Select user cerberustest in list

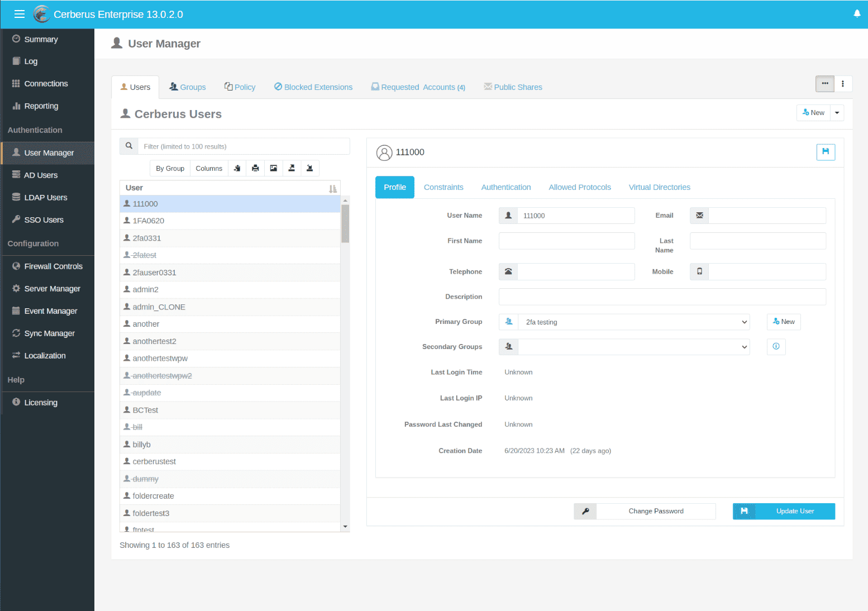pyautogui.click(x=230, y=461)
